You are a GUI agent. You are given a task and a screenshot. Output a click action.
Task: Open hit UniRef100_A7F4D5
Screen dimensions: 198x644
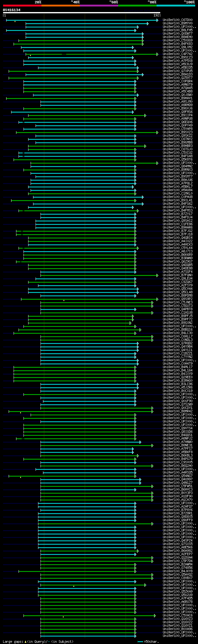point(178,599)
